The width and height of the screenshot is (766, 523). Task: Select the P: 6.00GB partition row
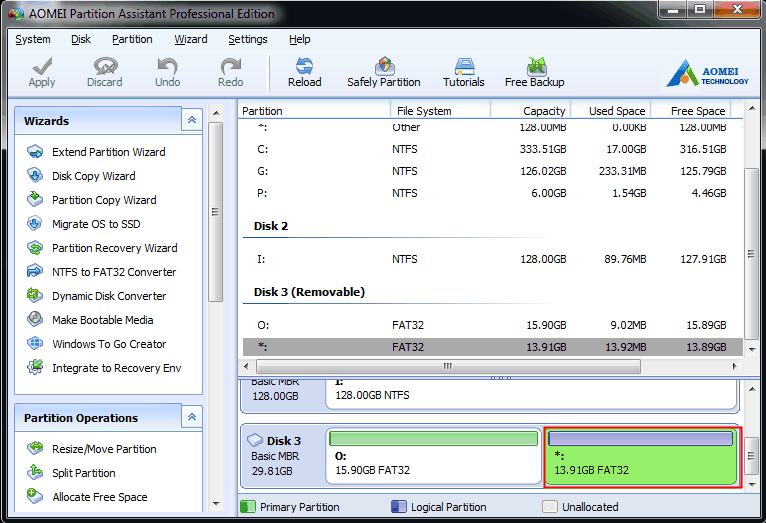pos(492,193)
